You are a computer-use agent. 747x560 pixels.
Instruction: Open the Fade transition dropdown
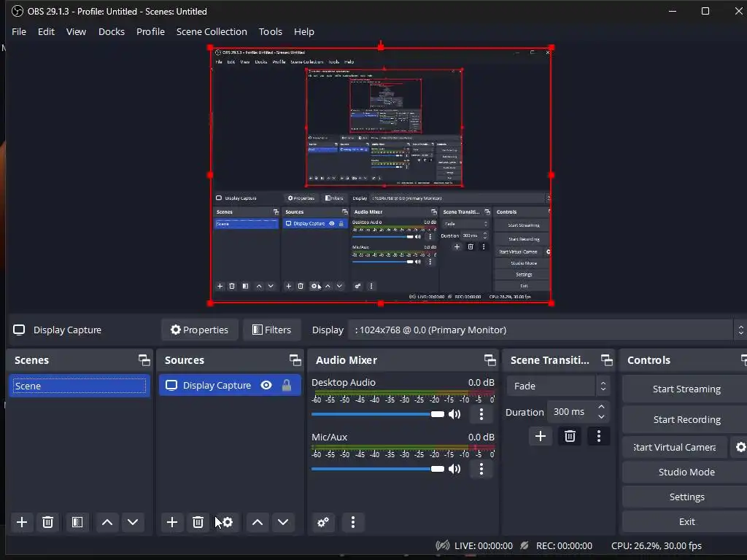558,386
